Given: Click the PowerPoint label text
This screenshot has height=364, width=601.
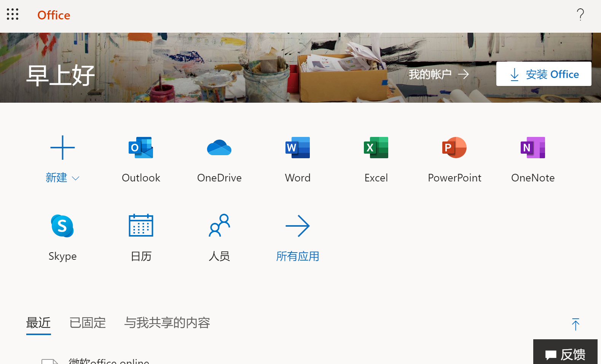Looking at the screenshot, I should coord(454,178).
